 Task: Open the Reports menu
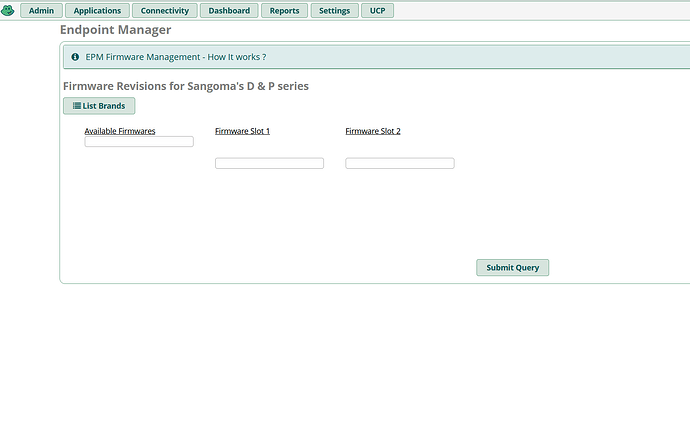[284, 11]
